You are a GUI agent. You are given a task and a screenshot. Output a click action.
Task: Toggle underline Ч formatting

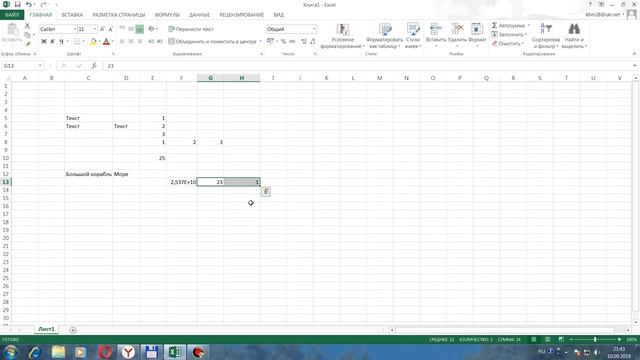[61, 41]
